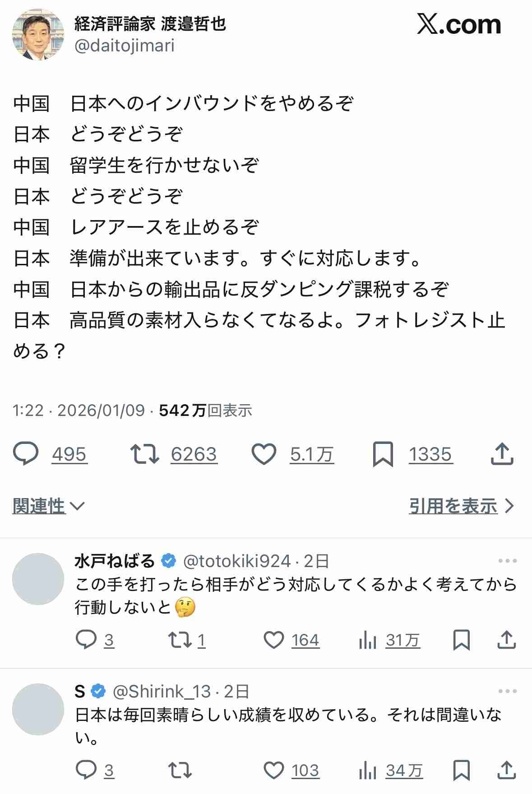Like the main post with heart icon

(264, 454)
